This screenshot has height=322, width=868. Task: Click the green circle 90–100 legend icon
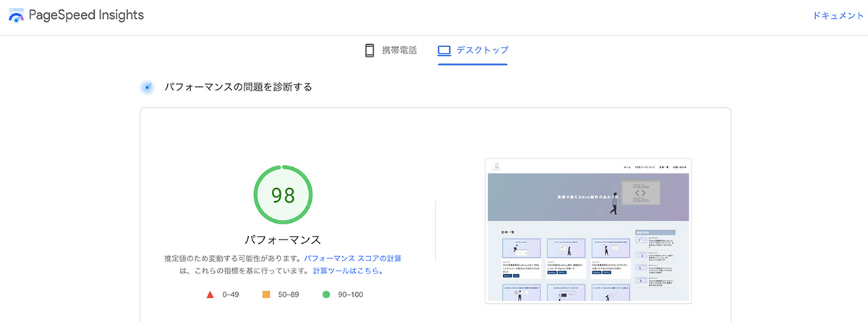click(326, 295)
